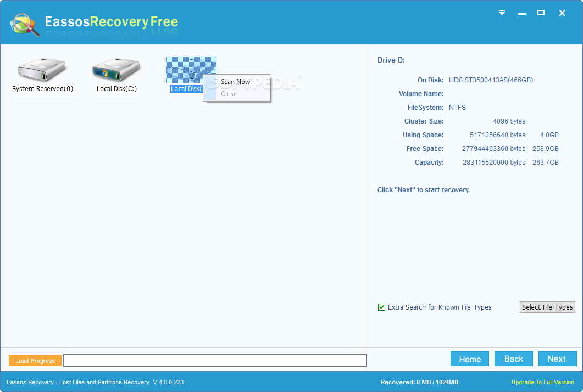Screen dimensions: 583x392
Task: Open the title bar dropdown menu arrow
Action: pos(502,13)
